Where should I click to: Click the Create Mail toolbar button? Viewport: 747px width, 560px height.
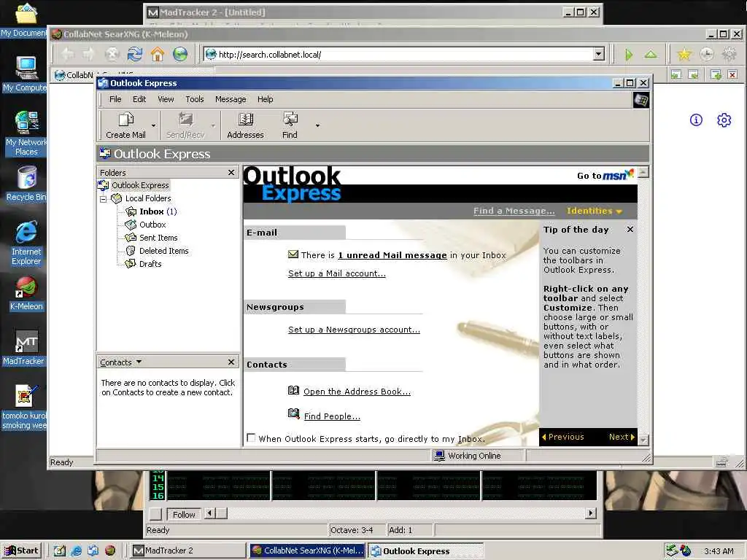point(125,125)
